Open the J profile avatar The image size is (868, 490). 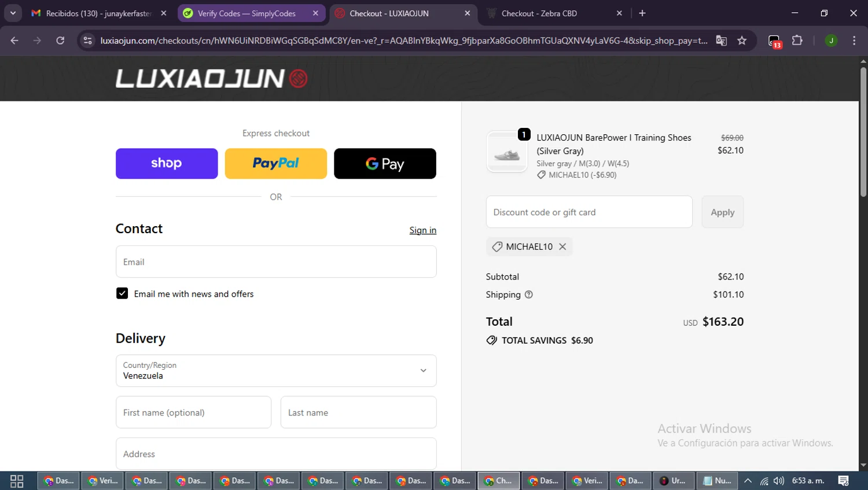point(831,40)
